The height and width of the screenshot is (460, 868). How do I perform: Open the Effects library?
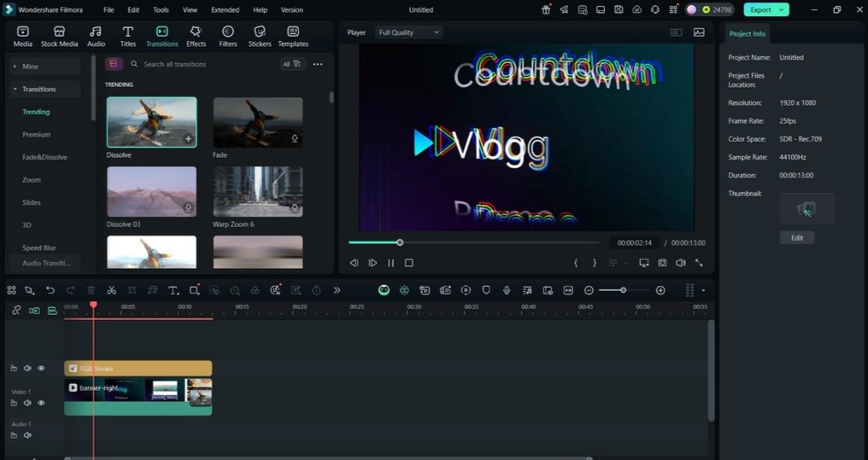pos(196,37)
